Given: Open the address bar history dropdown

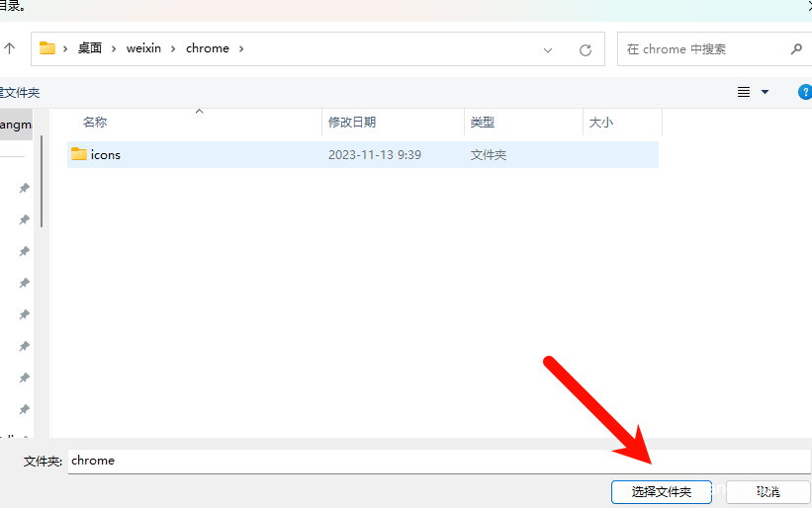Looking at the screenshot, I should 549,49.
